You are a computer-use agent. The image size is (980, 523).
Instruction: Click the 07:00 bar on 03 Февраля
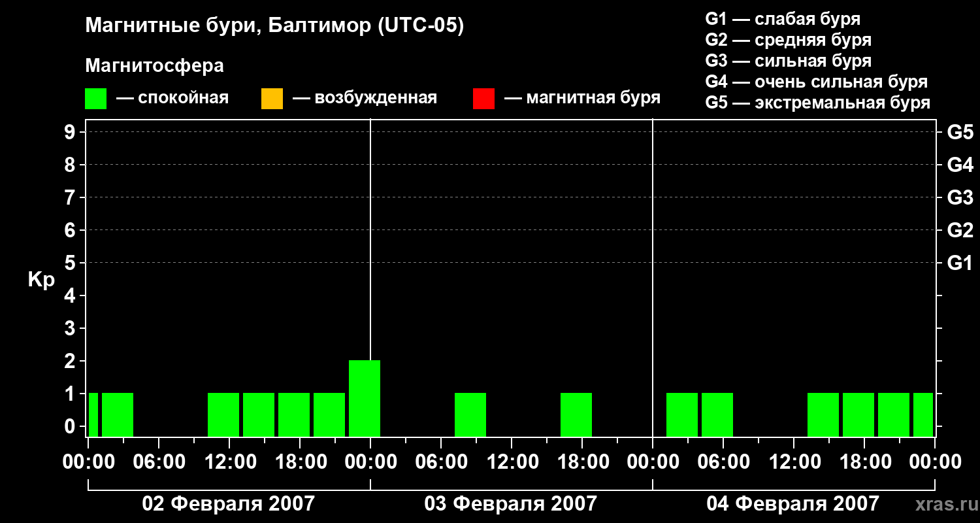[470, 414]
